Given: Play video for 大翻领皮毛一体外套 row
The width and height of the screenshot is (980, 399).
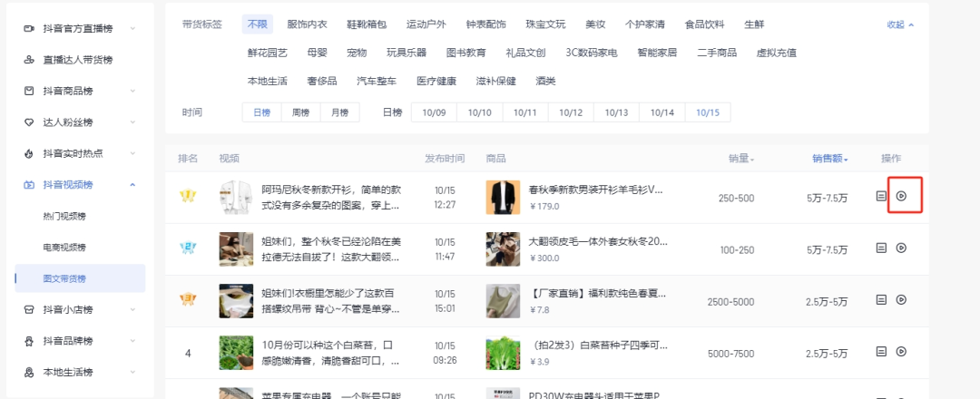Looking at the screenshot, I should coord(901,248).
